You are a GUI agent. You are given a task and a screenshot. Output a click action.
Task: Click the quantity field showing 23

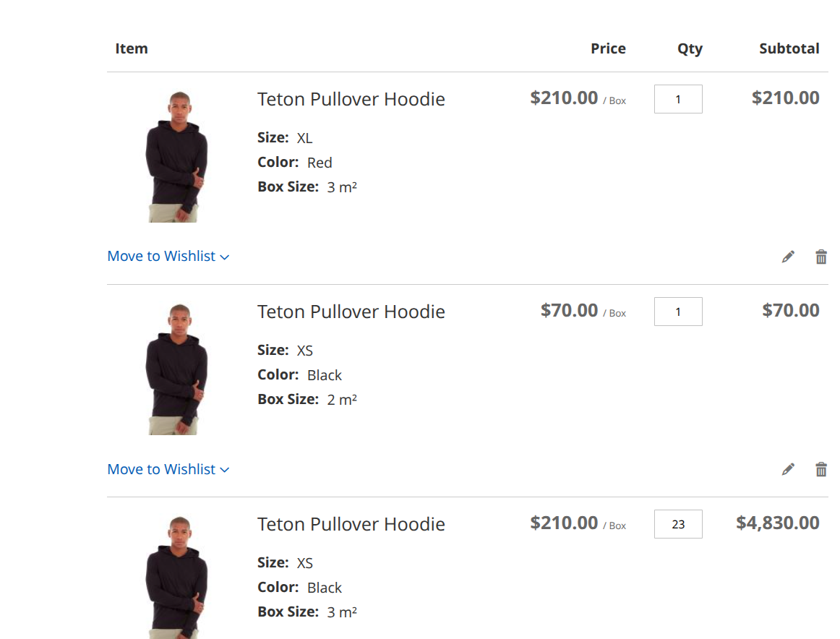678,524
